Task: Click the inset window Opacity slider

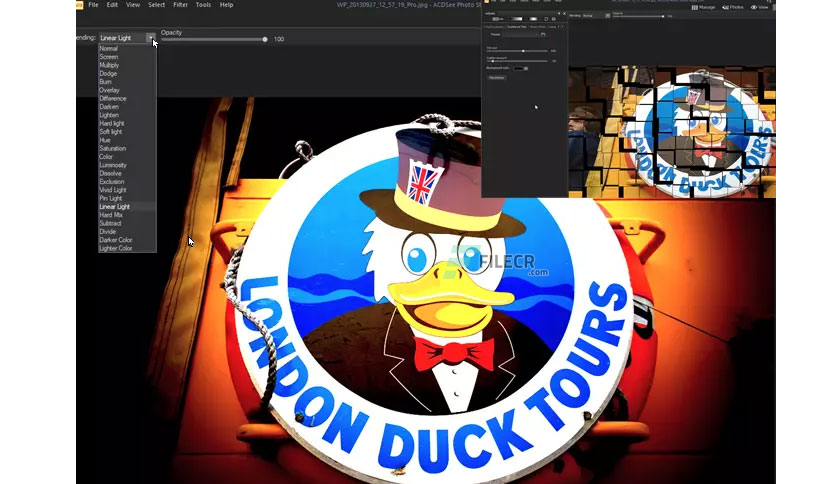Action: click(x=638, y=17)
